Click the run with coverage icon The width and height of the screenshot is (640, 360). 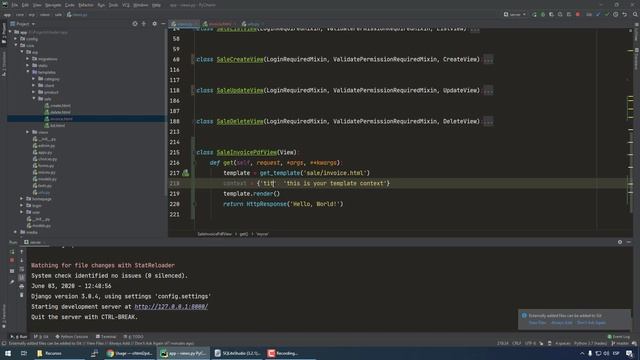tap(551, 15)
